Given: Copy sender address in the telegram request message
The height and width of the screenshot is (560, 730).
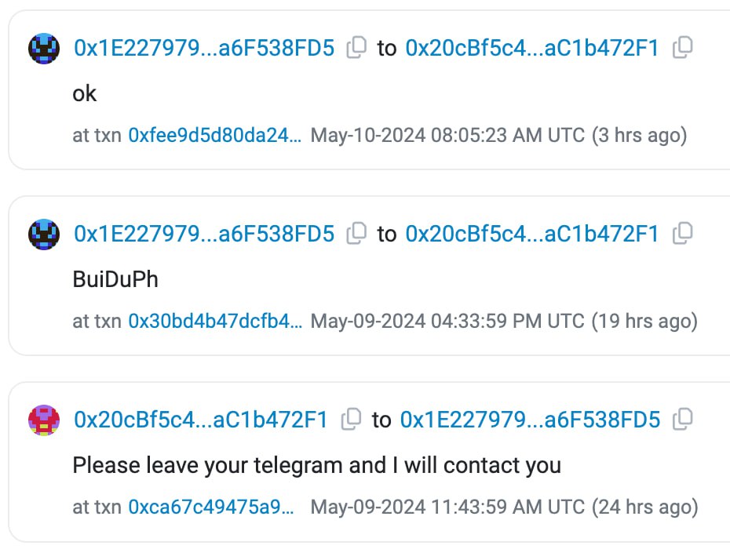Looking at the screenshot, I should 351,420.
